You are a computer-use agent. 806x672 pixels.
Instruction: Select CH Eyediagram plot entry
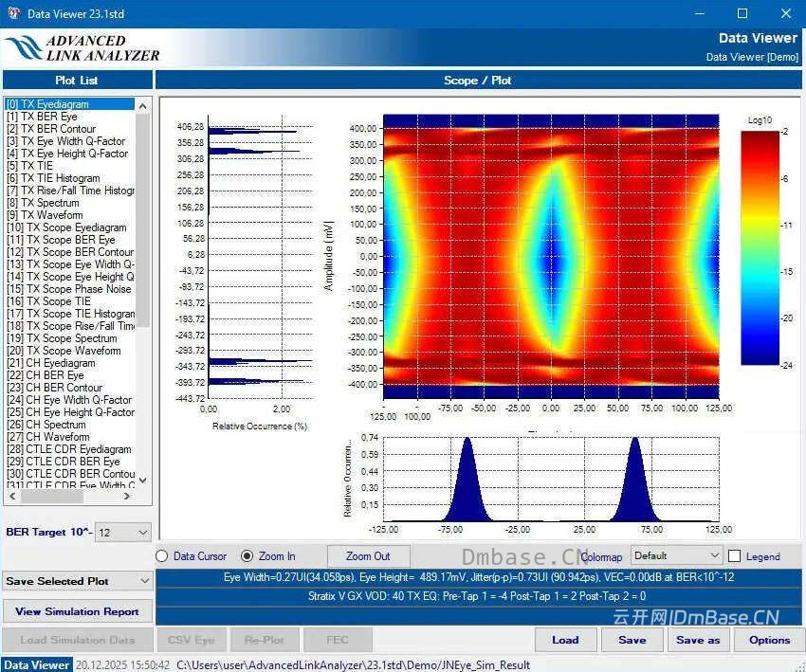coord(51,363)
